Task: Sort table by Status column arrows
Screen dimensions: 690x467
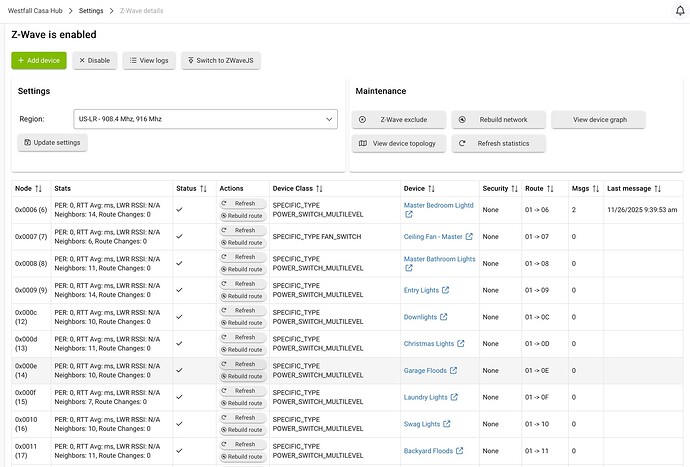Action: click(x=203, y=188)
